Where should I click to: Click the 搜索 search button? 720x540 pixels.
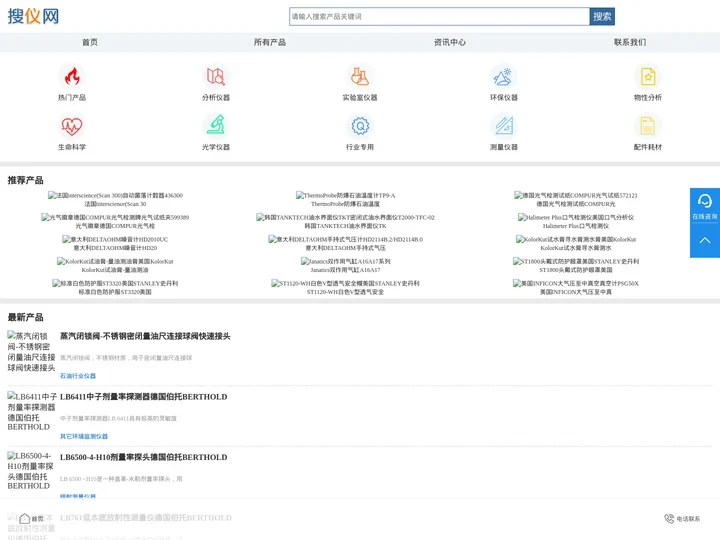(x=602, y=17)
